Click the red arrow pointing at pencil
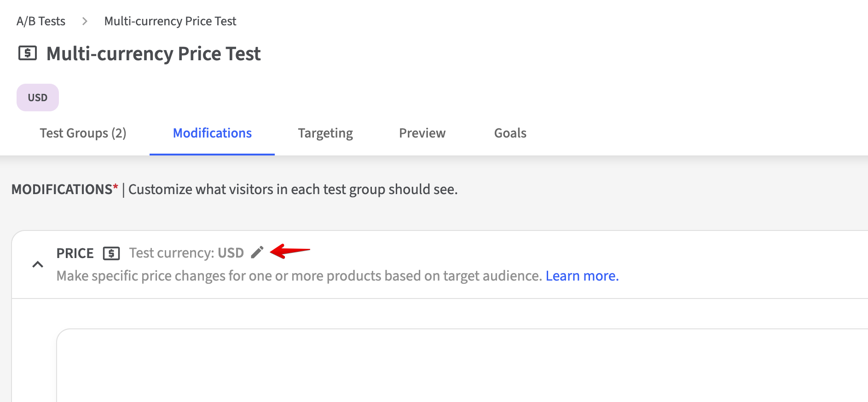The height and width of the screenshot is (402, 868). [290, 251]
